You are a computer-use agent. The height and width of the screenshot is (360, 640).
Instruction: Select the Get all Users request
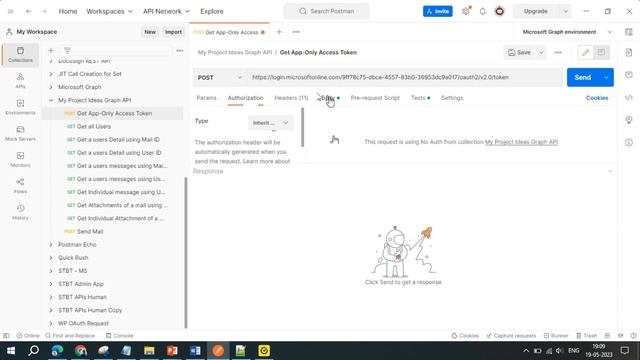pos(93,127)
